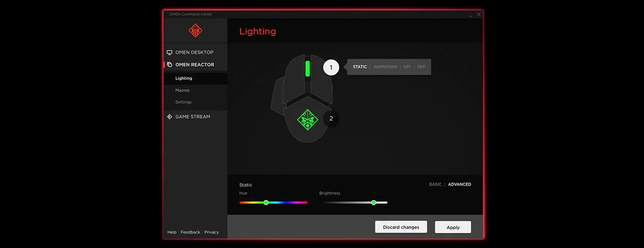Click the Brightness slider handle

[x=374, y=202]
